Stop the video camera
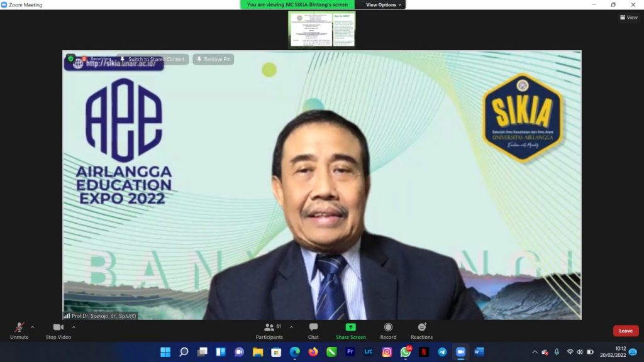The height and width of the screenshot is (362, 644). click(x=58, y=327)
